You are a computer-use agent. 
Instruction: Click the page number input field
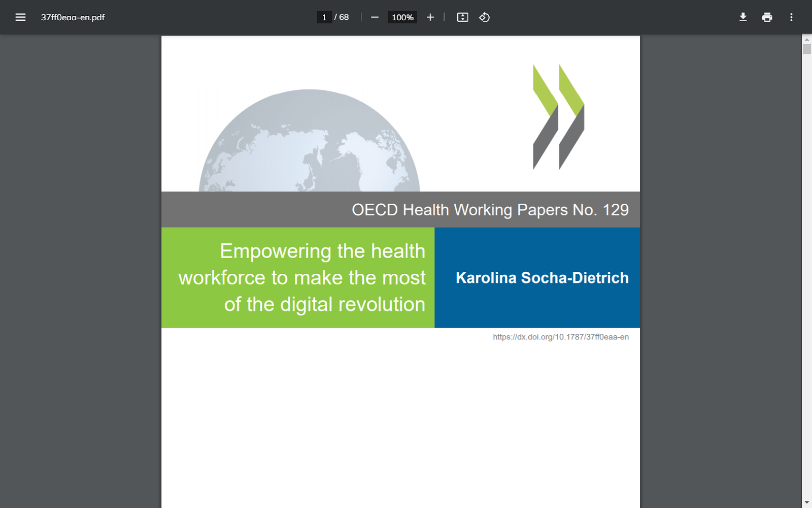coord(324,17)
